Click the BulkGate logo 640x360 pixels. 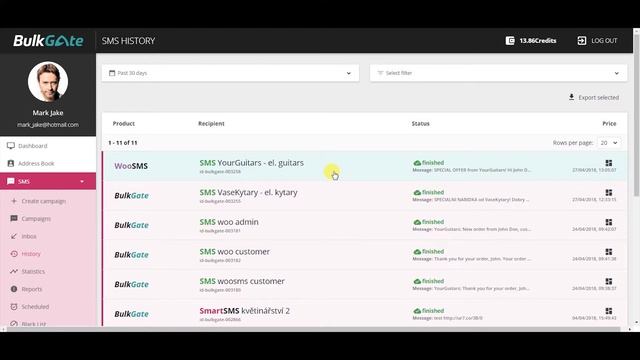click(x=48, y=40)
